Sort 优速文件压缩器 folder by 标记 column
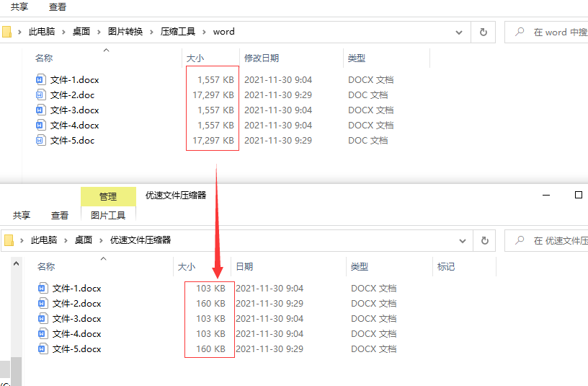 click(446, 267)
